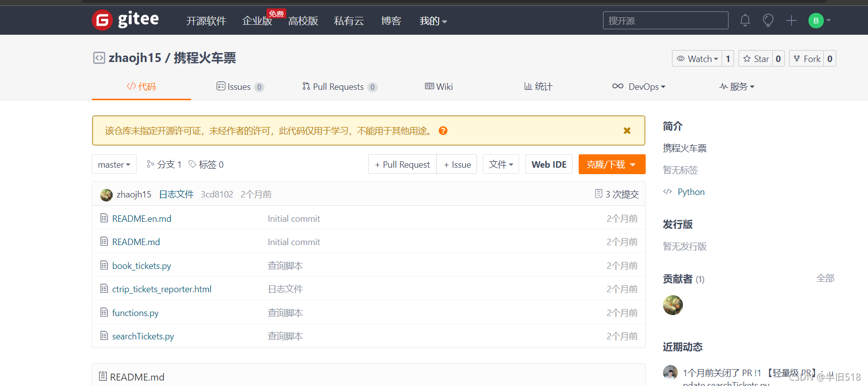Expand the DevOps dropdown tab

point(639,86)
